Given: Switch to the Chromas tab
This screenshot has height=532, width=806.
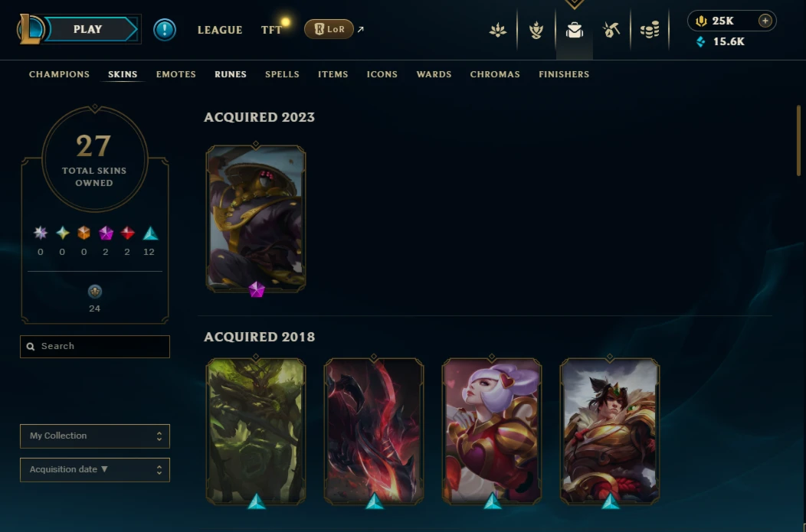Looking at the screenshot, I should point(495,74).
